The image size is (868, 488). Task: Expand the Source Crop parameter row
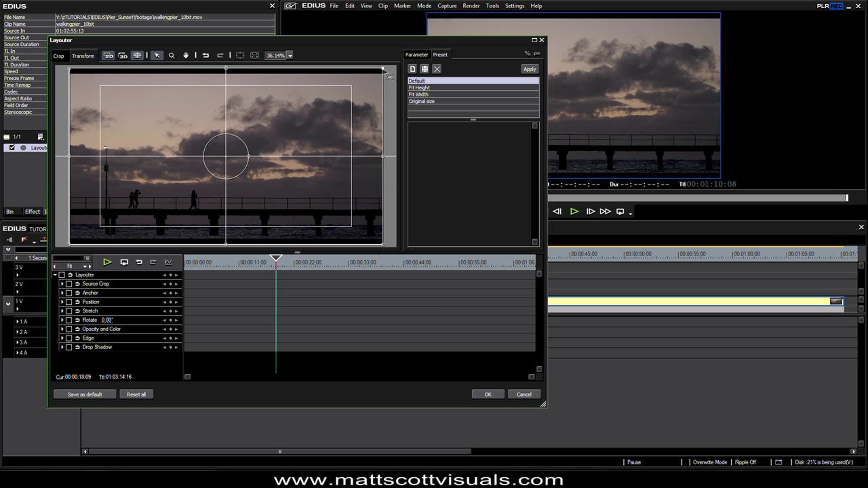62,284
